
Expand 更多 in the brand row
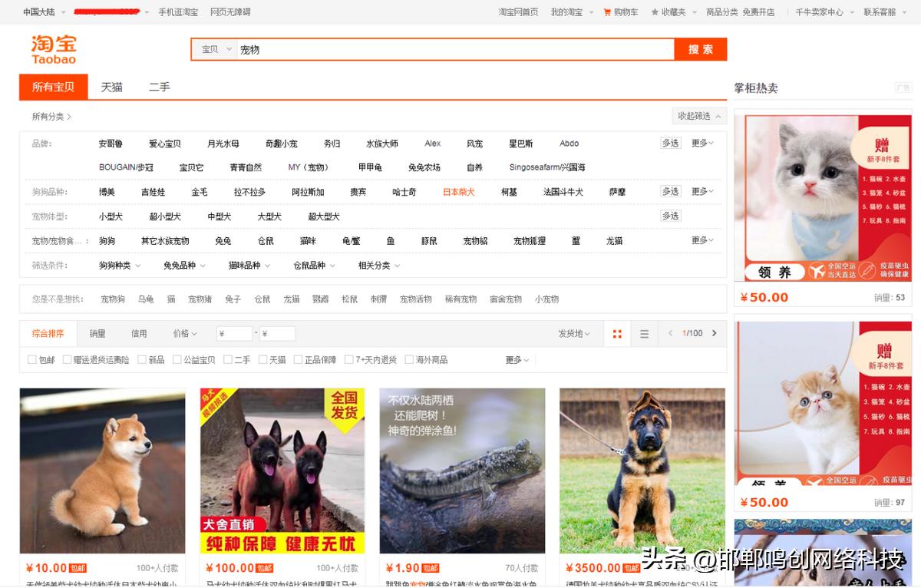702,143
